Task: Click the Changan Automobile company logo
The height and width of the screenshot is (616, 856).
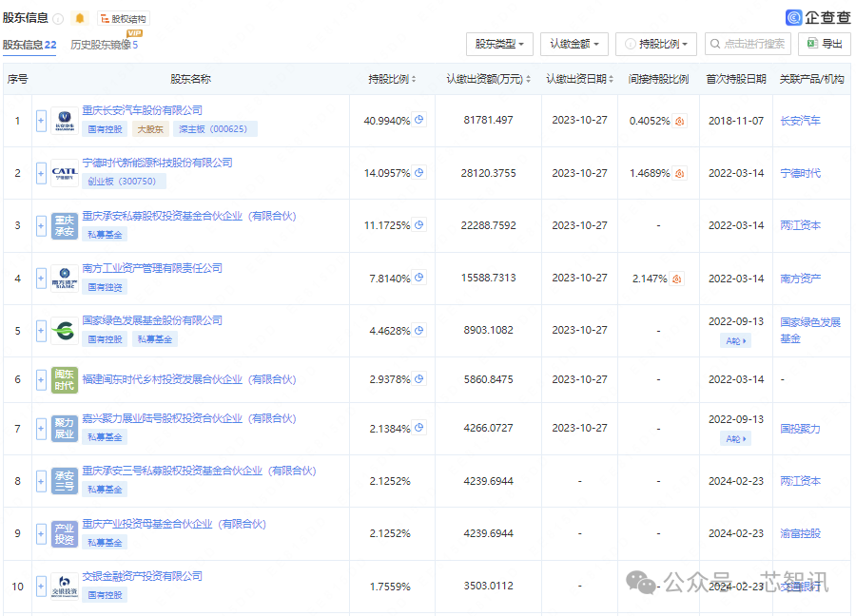Action: click(65, 121)
